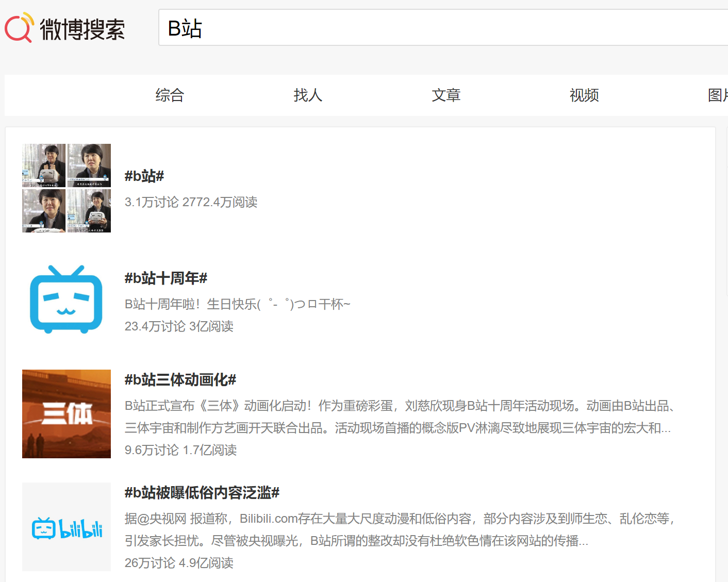Click the blue bilibili TV mascot icon
The image size is (728, 582).
pos(67,300)
